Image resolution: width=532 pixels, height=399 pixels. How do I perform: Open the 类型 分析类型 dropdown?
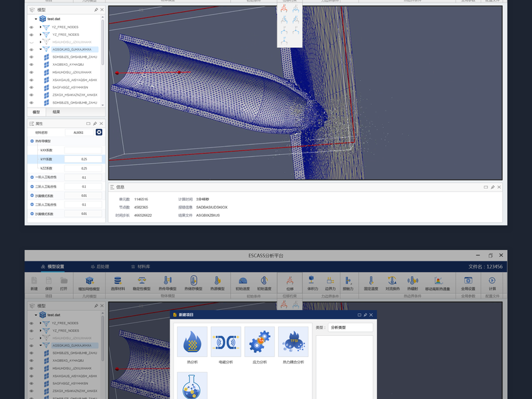pos(350,327)
